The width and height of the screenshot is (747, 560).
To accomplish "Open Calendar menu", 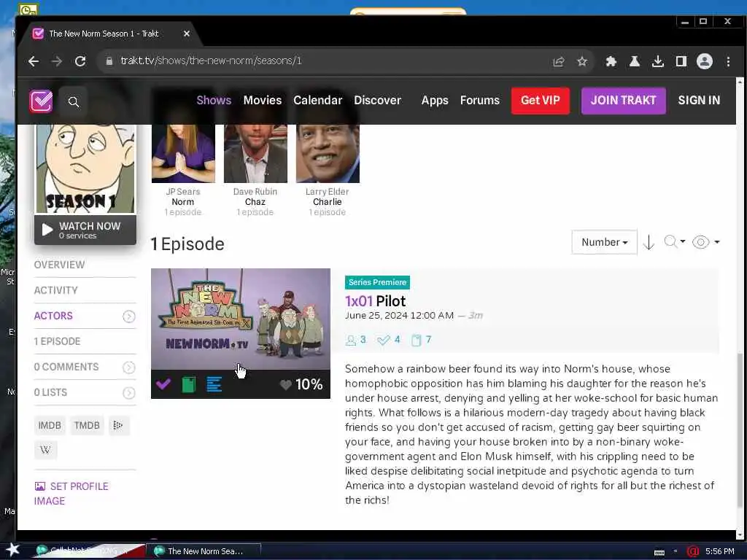I will pyautogui.click(x=318, y=101).
